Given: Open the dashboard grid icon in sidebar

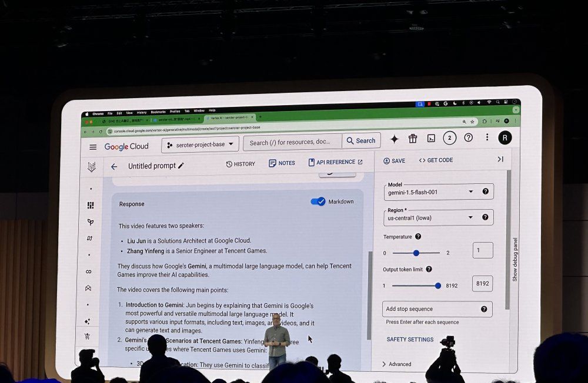Looking at the screenshot, I should 91,205.
